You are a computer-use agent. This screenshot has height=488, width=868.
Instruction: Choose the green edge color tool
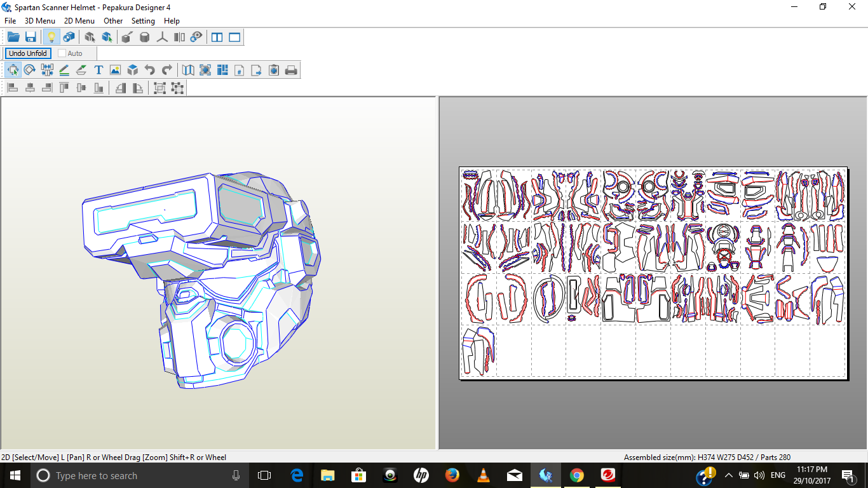pyautogui.click(x=81, y=70)
